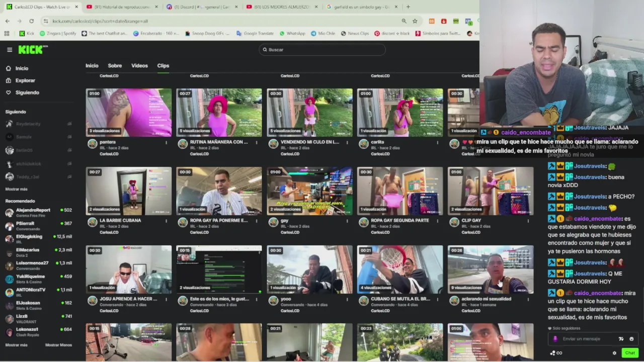Click the site info icon in address bar

[x=46, y=21]
